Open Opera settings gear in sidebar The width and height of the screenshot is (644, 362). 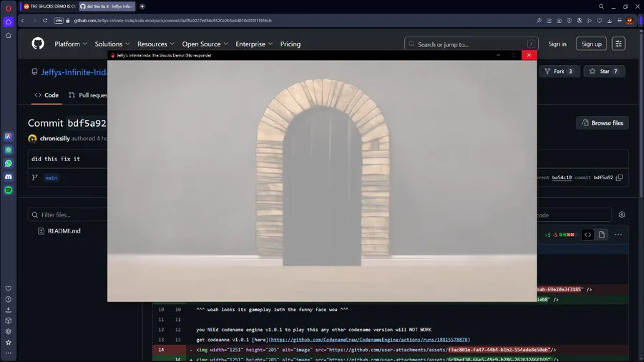[x=8, y=331]
